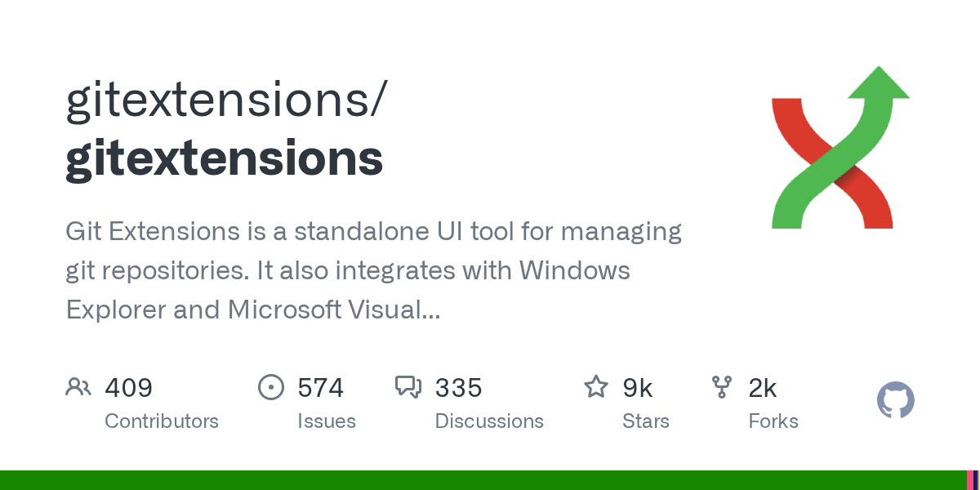Open the bold gitextensions repository name
Screen dimensions: 980x490
(x=225, y=158)
